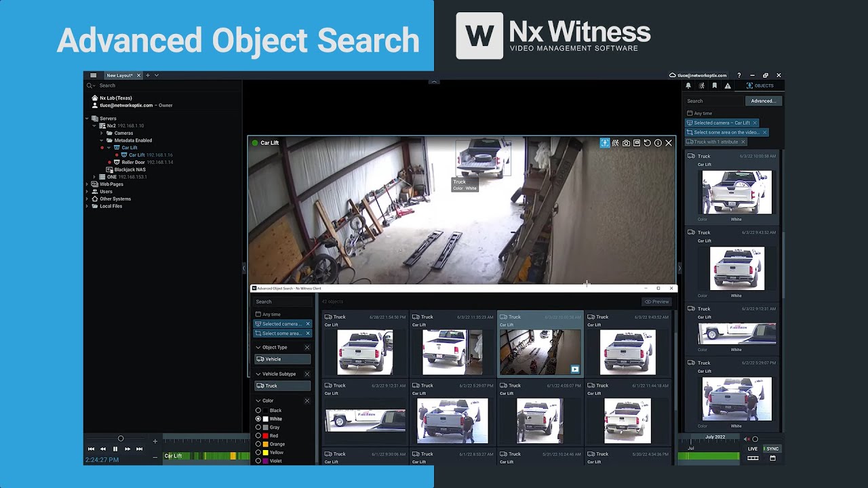Screen dimensions: 868x488
Task: Open the main hamburger menu
Action: point(93,75)
